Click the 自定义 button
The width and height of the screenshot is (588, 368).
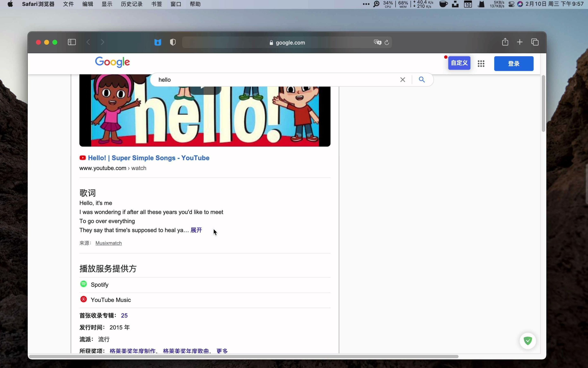coord(459,63)
